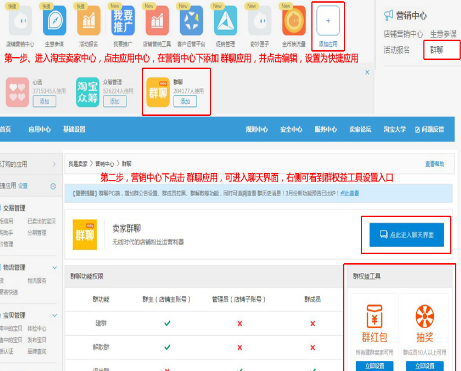The width and height of the screenshot is (461, 371).
Task: Click the 问题反馈 edit icon in nav bar
Action: pyautogui.click(x=417, y=130)
